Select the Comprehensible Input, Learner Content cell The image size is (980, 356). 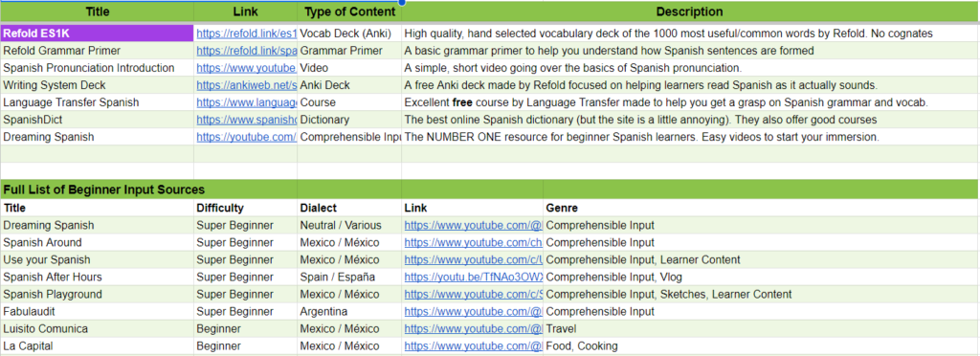pos(761,259)
